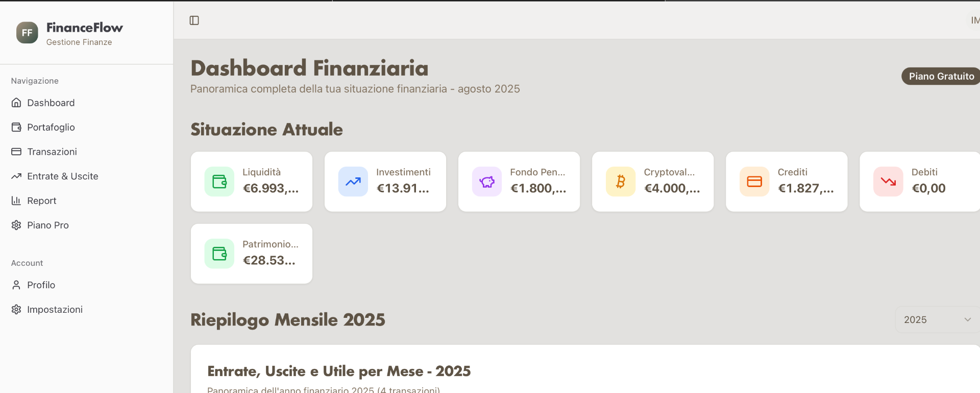
Task: Click the purple piggy bank icon
Action: point(487,181)
